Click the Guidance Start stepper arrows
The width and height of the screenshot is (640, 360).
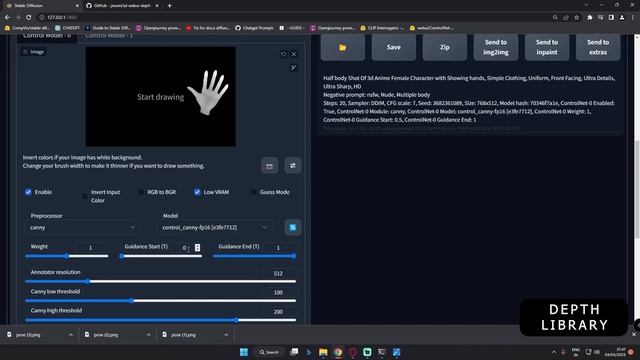(198, 247)
